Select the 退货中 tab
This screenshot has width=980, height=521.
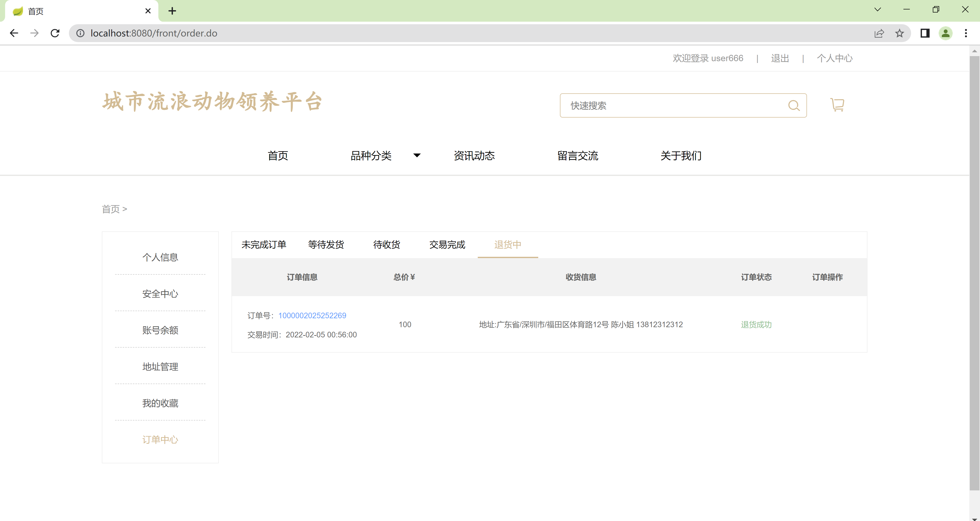508,244
